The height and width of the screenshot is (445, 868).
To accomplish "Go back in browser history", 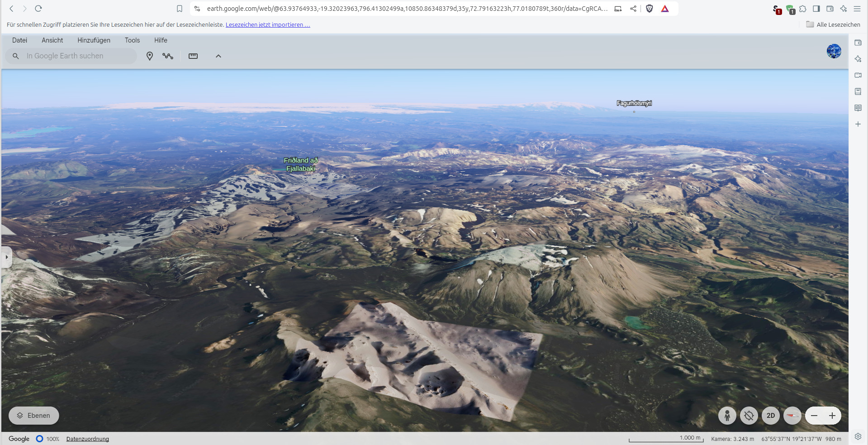I will point(11,9).
